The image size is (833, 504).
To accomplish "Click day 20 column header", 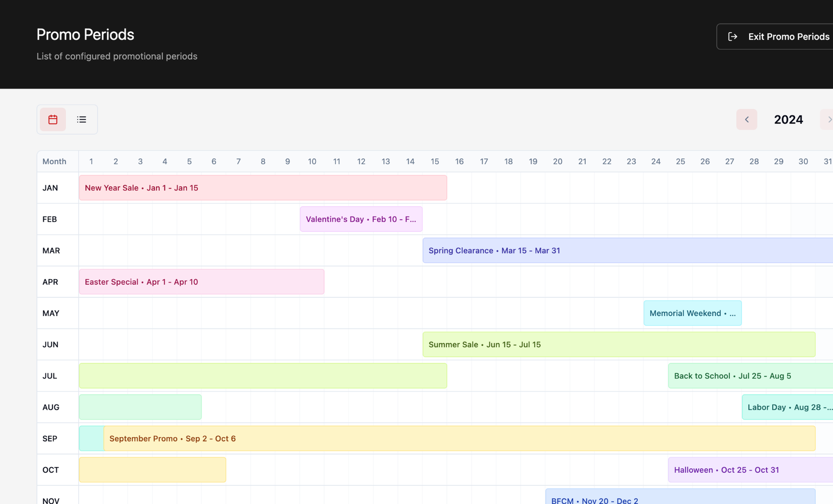I will (558, 161).
